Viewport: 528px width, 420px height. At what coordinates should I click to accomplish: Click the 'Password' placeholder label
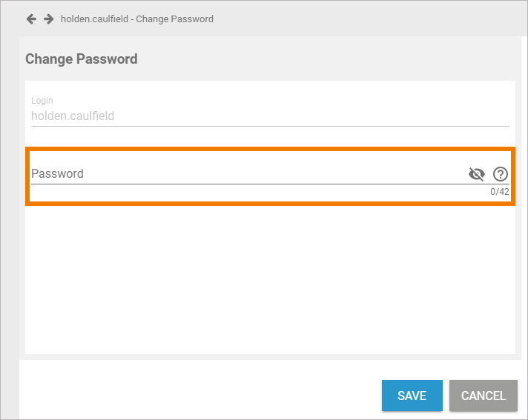coord(57,174)
